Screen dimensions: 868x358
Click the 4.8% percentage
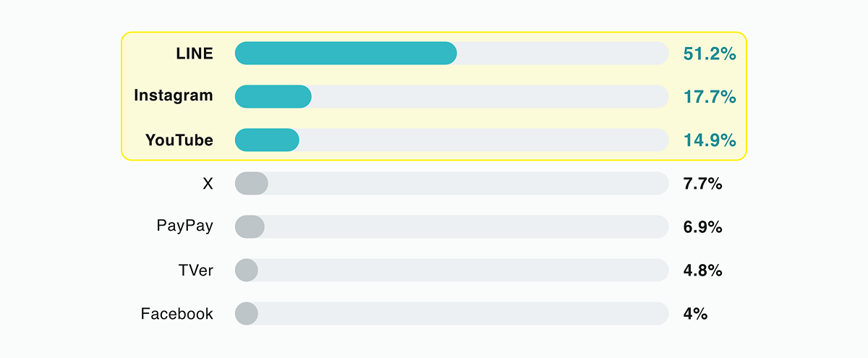702,270
